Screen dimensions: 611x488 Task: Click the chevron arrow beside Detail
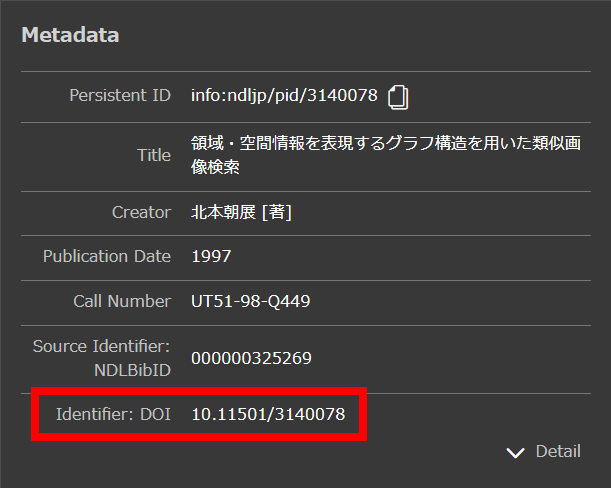point(516,452)
